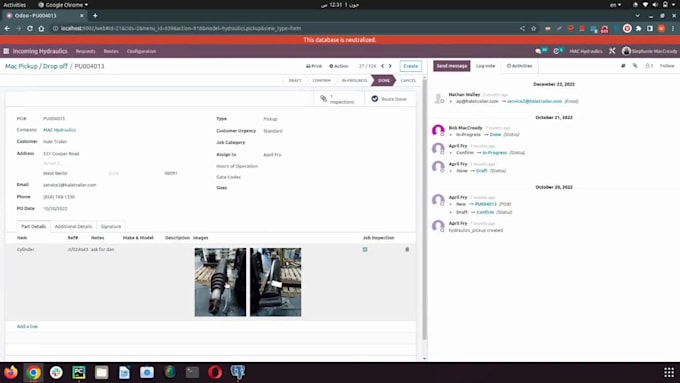The height and width of the screenshot is (383, 680).
Task: Open the MAC Hydraulics company switcher
Action: [585, 51]
